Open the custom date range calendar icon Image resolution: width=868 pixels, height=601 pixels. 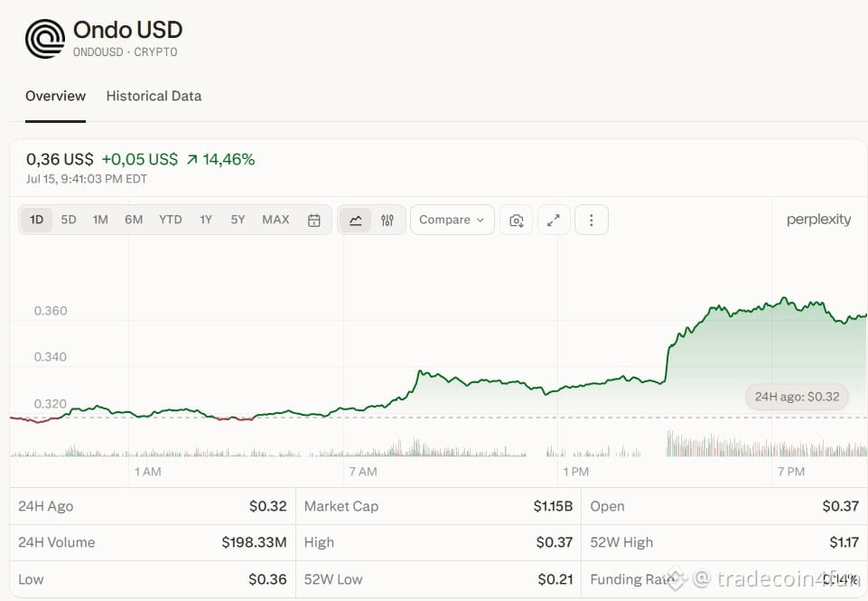point(314,220)
